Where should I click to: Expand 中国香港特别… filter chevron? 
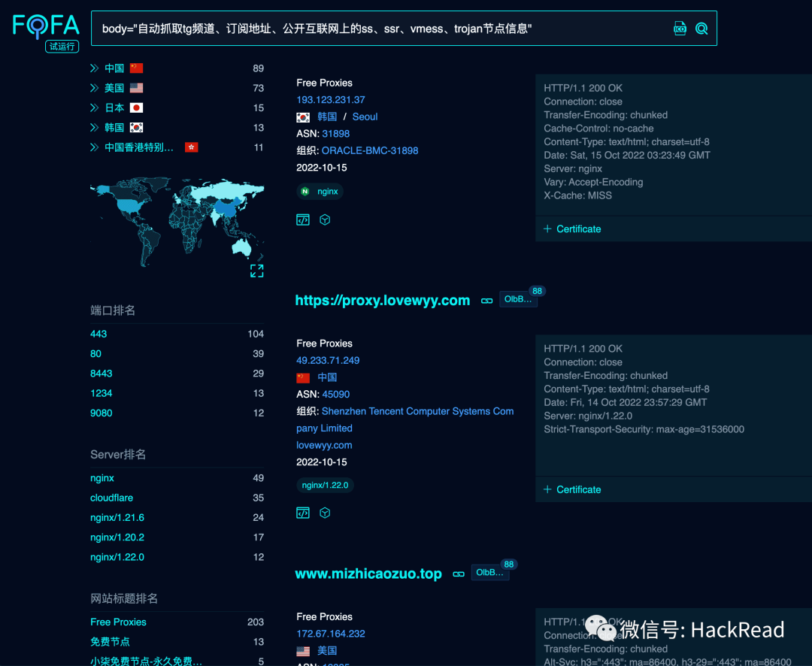(94, 147)
